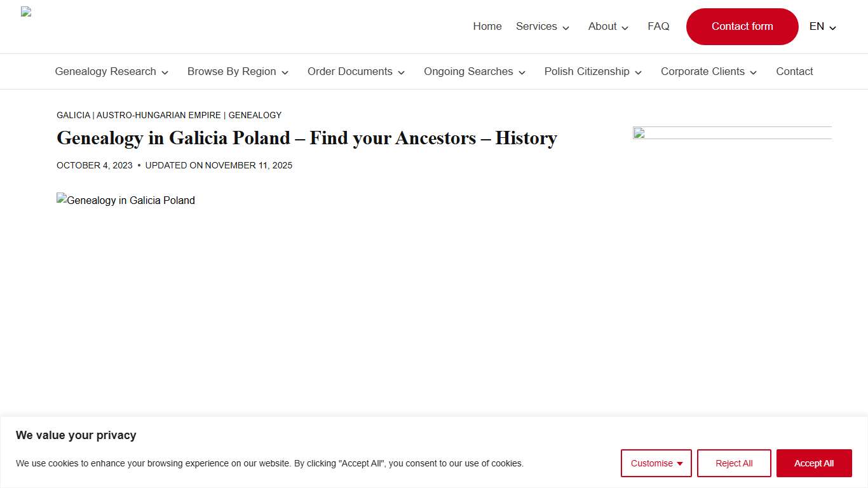868x488 pixels.
Task: Reject all cookies
Action: [734, 463]
